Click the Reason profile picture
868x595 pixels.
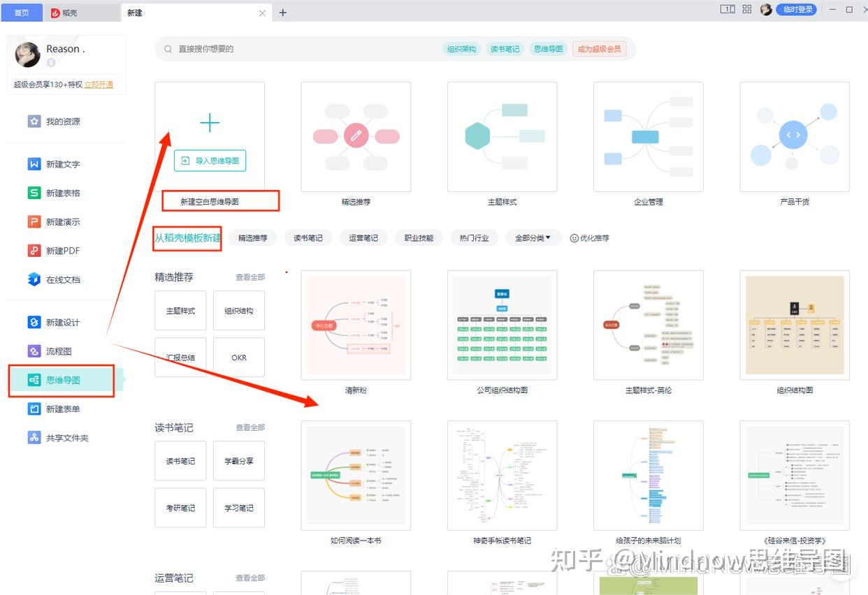click(x=28, y=54)
